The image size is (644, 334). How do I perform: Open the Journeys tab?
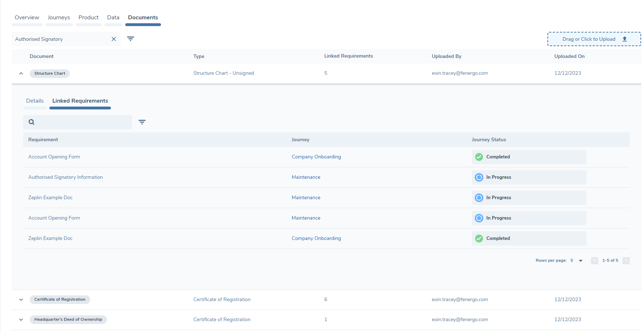tap(59, 17)
